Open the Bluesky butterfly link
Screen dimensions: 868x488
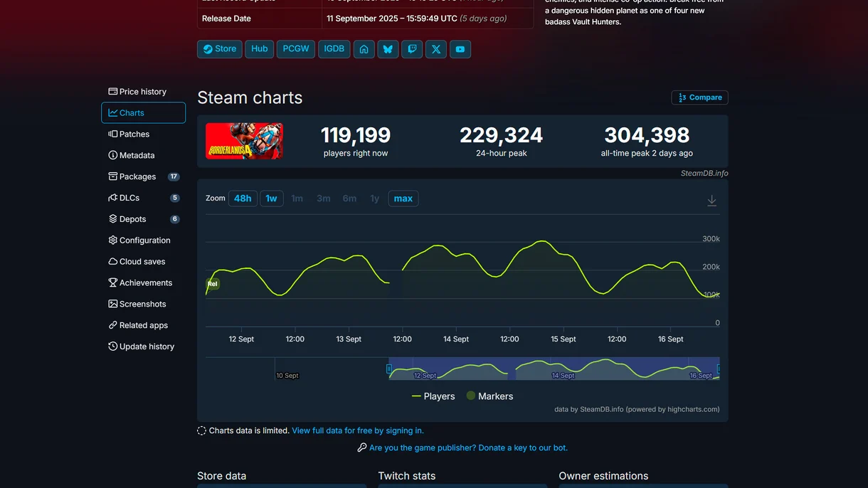click(x=388, y=49)
